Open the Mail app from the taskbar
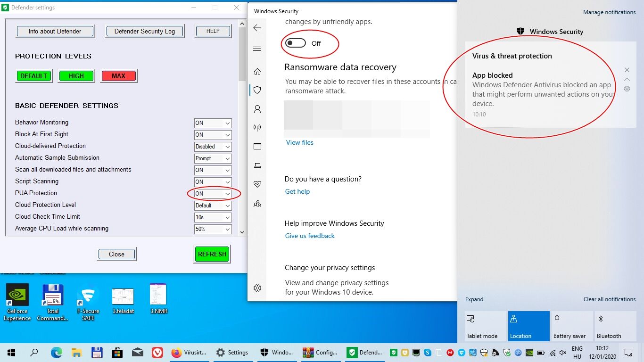This screenshot has height=362, width=644. (138, 352)
